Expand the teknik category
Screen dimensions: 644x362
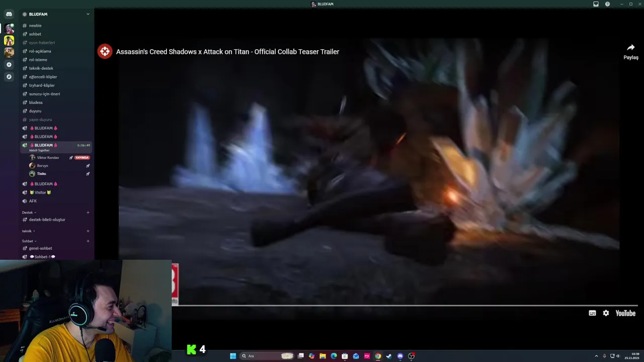pos(28,231)
